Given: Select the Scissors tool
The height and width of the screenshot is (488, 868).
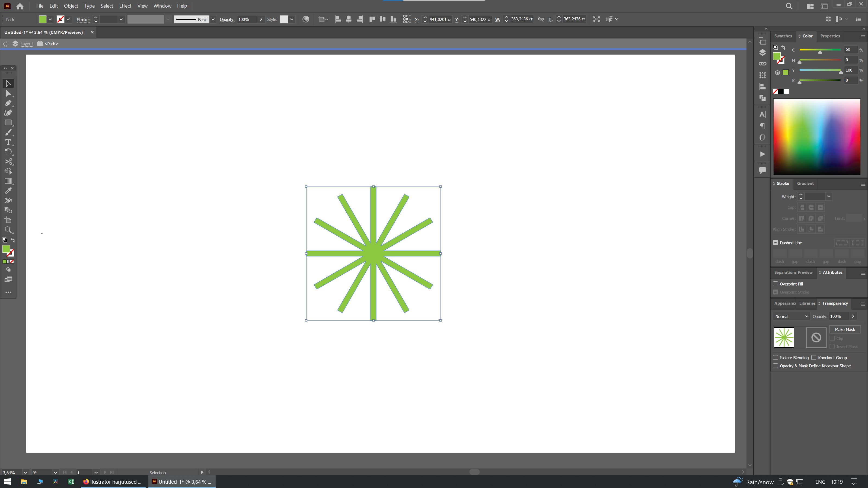Looking at the screenshot, I should tap(8, 162).
